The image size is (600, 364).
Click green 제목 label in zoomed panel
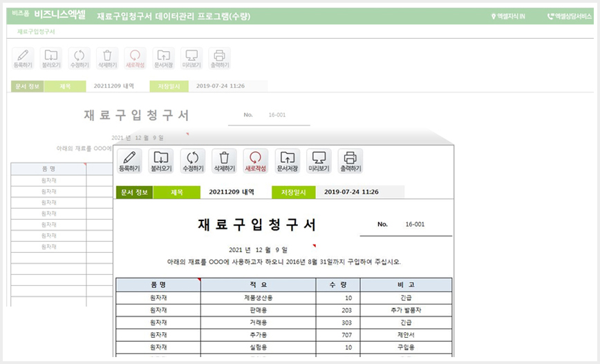tap(176, 192)
